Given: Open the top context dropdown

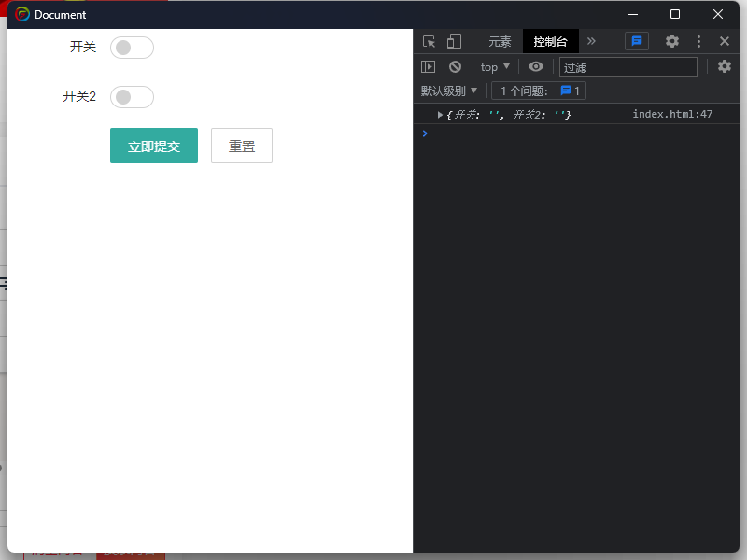Looking at the screenshot, I should pyautogui.click(x=495, y=67).
